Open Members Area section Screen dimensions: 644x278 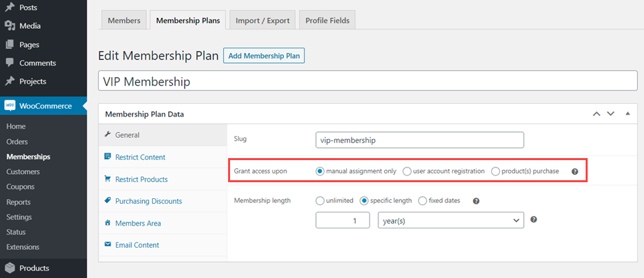pyautogui.click(x=162, y=224)
